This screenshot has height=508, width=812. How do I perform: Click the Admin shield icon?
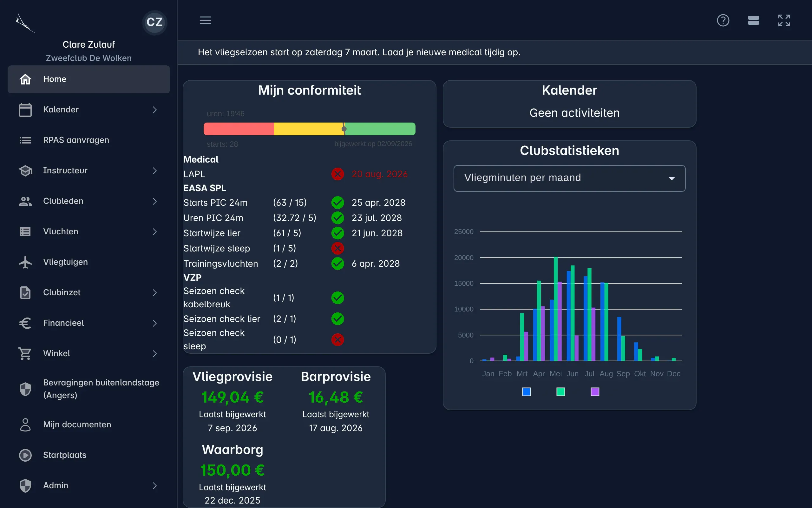click(x=25, y=486)
